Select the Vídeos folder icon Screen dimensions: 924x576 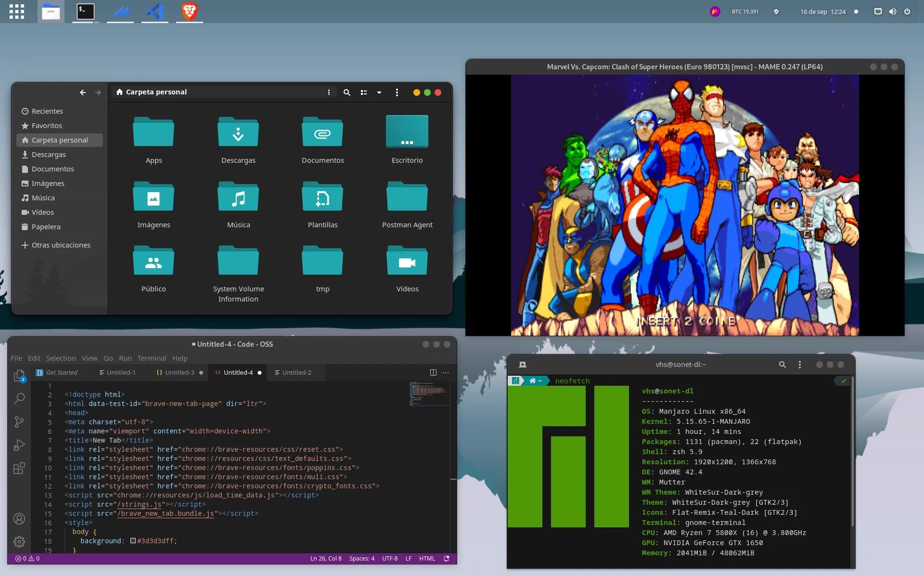(407, 260)
